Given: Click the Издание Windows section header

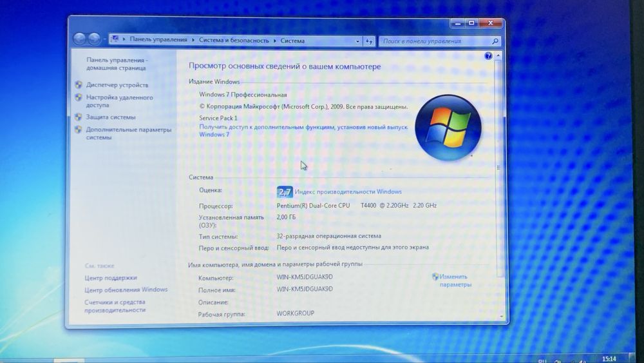Looking at the screenshot, I should click(x=214, y=81).
